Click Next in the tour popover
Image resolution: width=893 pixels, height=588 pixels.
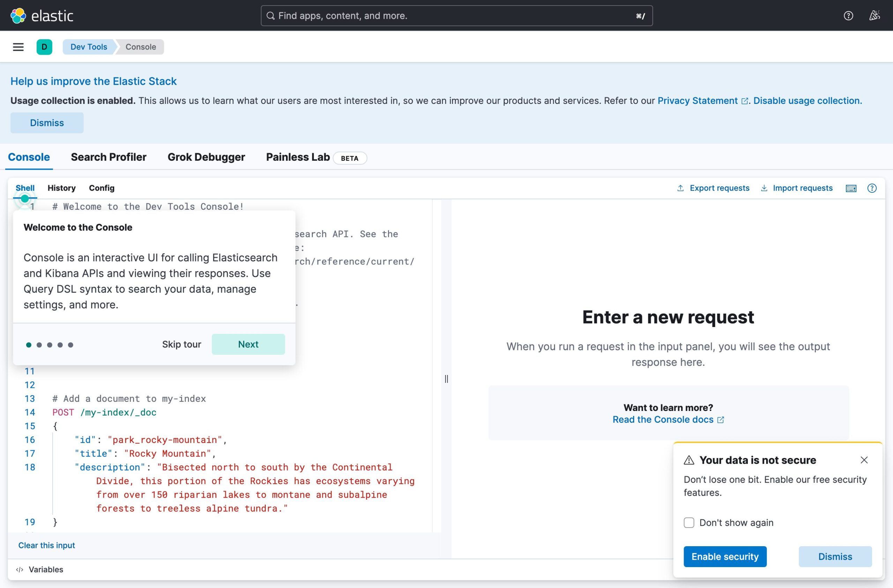pos(248,344)
